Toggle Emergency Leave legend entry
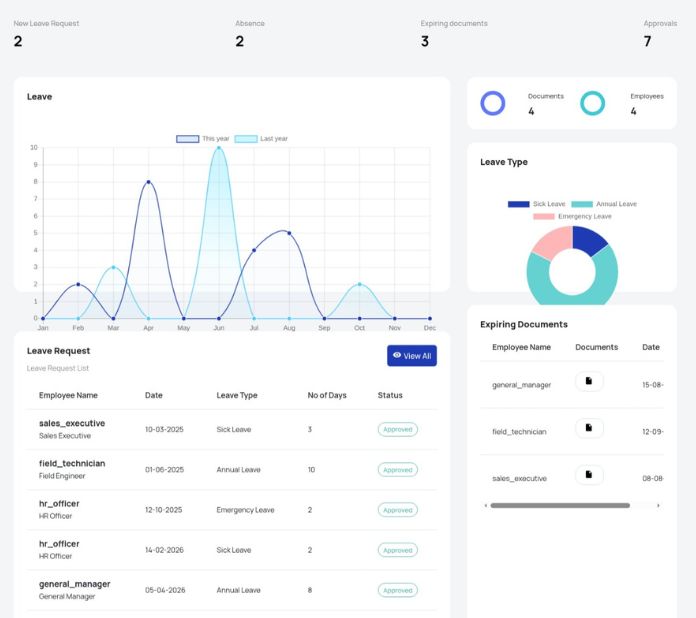Screen dimensions: 696x618 click(572, 216)
